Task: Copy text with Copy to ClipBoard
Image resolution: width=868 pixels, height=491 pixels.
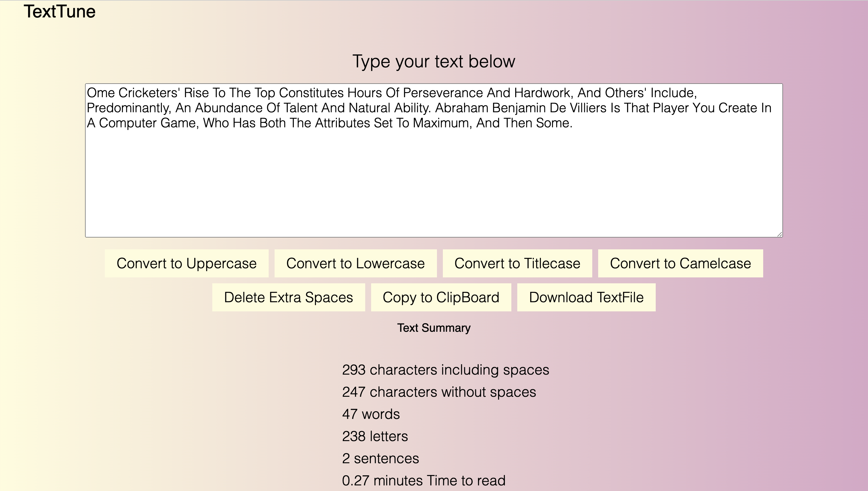Action: [441, 297]
